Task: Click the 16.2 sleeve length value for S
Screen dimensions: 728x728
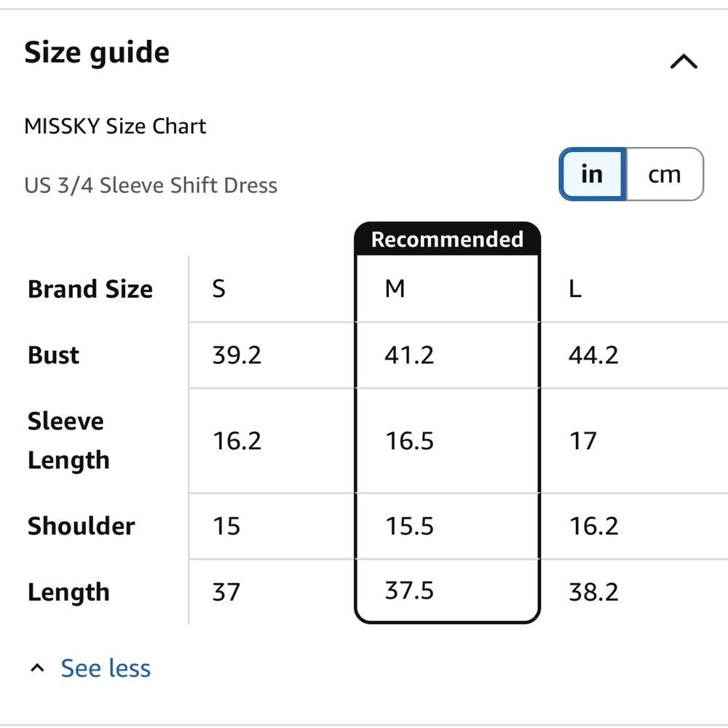Action: coord(237,440)
